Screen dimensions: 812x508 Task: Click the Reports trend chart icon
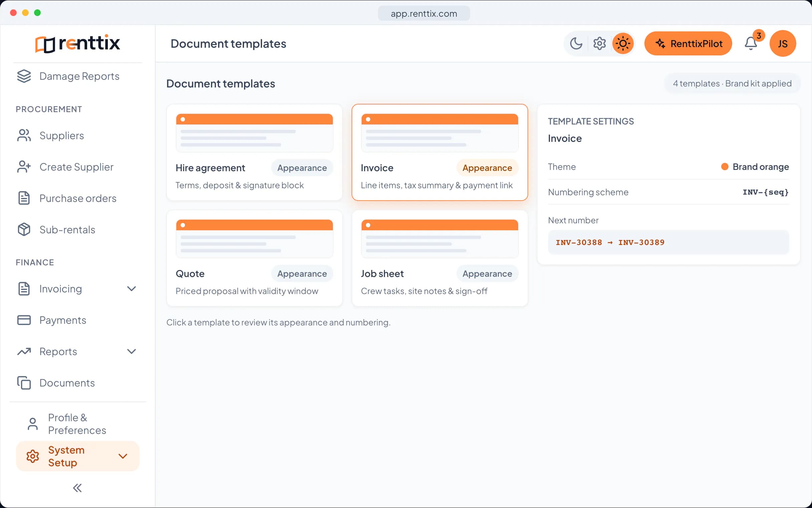tap(24, 351)
